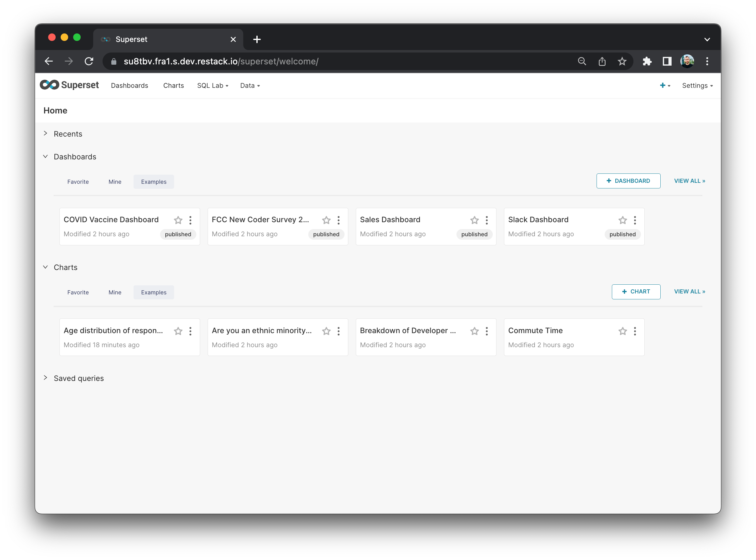The height and width of the screenshot is (560, 756).
Task: Click the Superset logo
Action: 69,85
